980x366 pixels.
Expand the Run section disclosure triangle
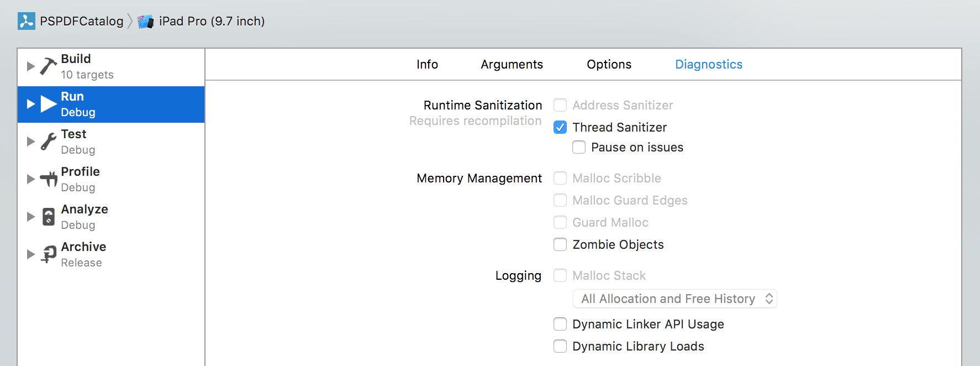[31, 104]
